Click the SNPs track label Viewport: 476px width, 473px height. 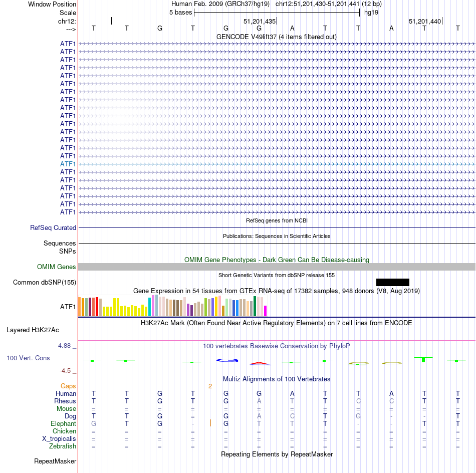click(x=68, y=252)
